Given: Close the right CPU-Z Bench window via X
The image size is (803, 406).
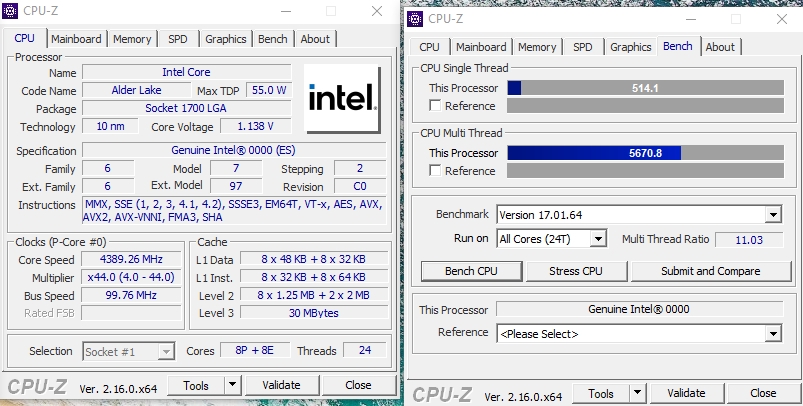Looking at the screenshot, I should [781, 19].
